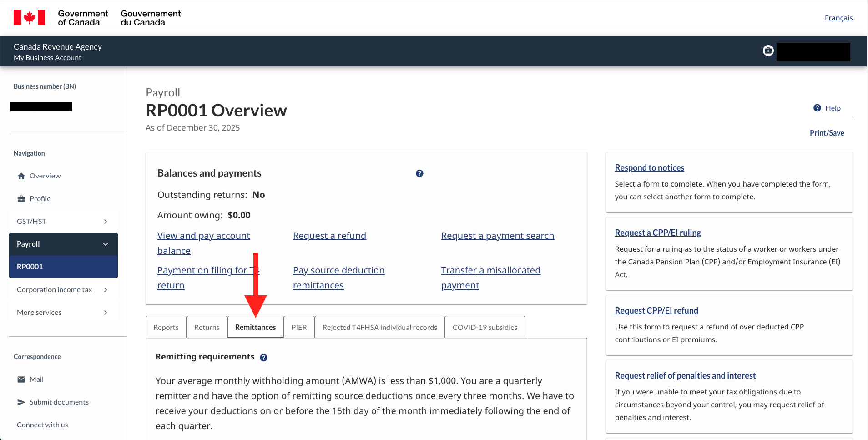The height and width of the screenshot is (440, 868).
Task: Click the Print/Save link
Action: pyautogui.click(x=827, y=133)
